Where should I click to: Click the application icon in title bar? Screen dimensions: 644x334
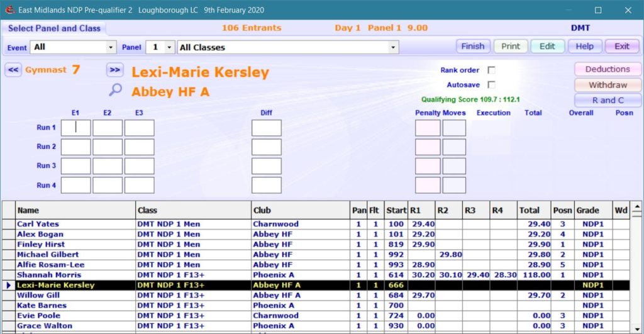9,9
